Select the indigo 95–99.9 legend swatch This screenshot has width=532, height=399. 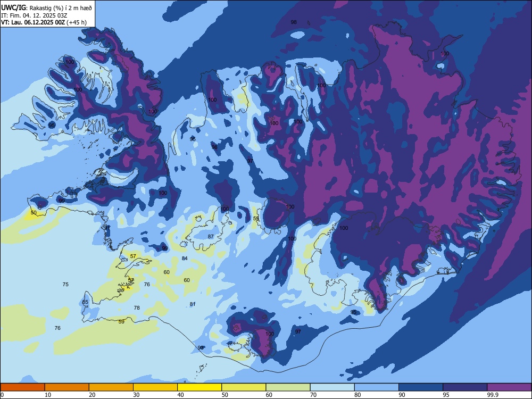465,387
